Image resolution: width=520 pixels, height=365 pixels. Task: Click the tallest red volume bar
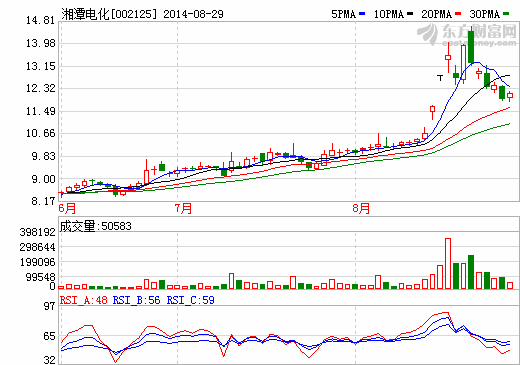pyautogui.click(x=448, y=263)
